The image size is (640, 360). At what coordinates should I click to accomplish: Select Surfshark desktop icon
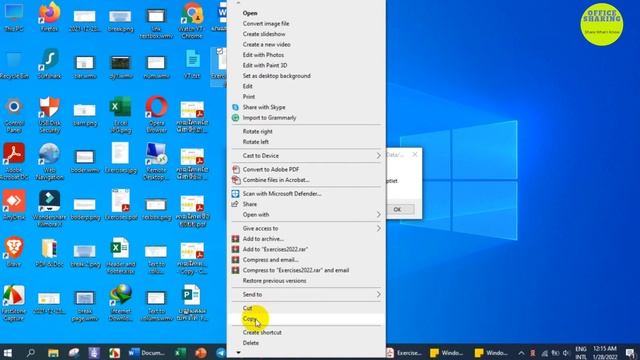49,65
